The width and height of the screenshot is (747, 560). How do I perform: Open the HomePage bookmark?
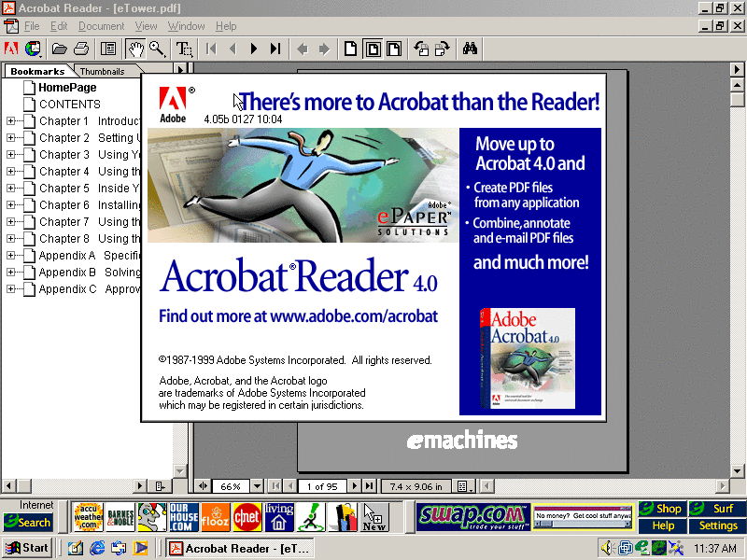click(x=67, y=88)
